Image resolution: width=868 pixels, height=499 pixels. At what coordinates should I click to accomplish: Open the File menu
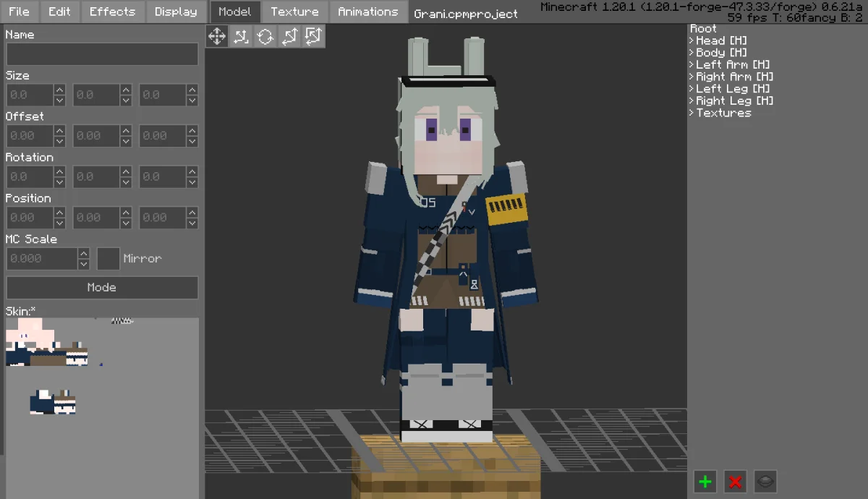click(x=19, y=12)
